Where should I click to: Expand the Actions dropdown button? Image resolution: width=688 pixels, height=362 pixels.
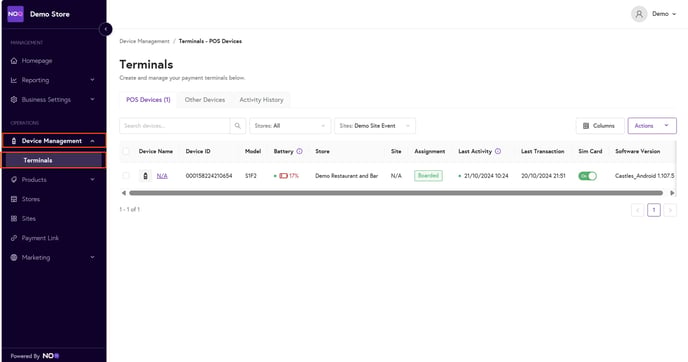coord(652,126)
